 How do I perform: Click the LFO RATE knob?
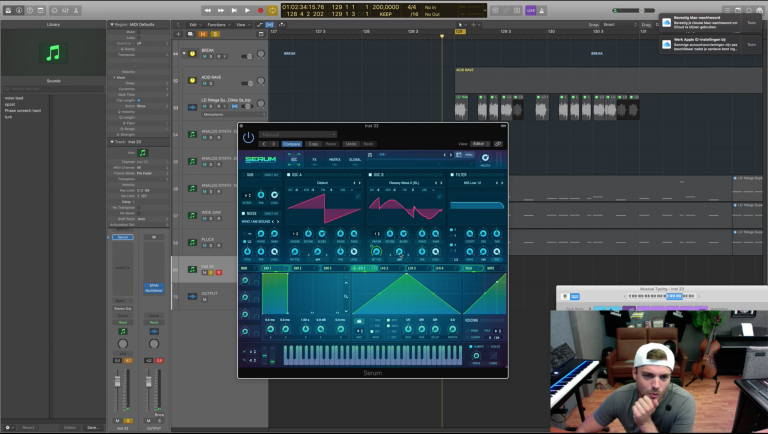tap(408, 329)
